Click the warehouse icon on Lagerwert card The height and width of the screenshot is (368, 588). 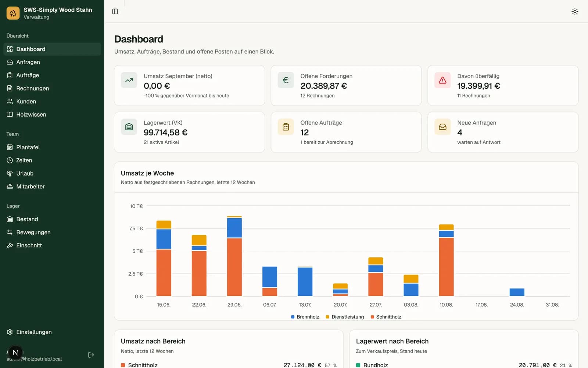pyautogui.click(x=129, y=127)
